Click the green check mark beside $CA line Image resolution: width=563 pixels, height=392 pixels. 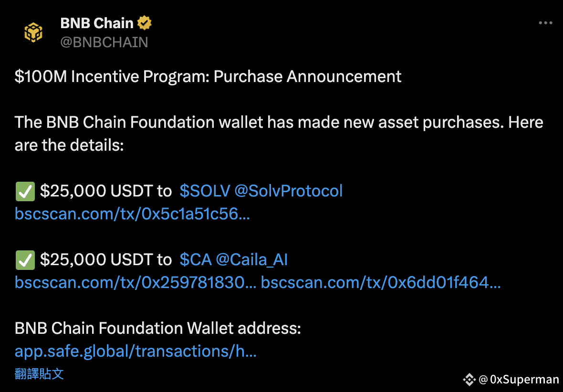tap(25, 260)
